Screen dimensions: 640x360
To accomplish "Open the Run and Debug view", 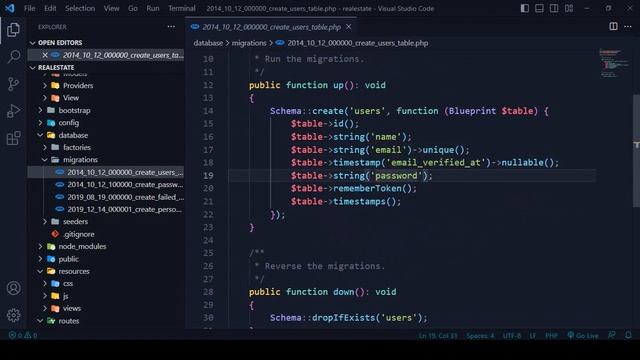I will (13, 111).
